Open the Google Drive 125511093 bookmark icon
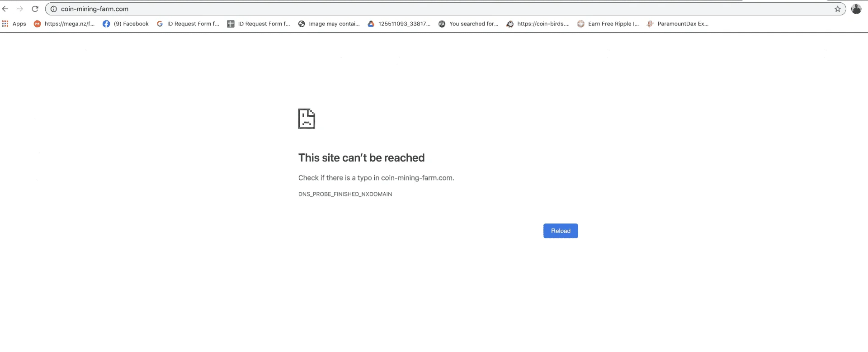This screenshot has width=868, height=352. tap(371, 24)
